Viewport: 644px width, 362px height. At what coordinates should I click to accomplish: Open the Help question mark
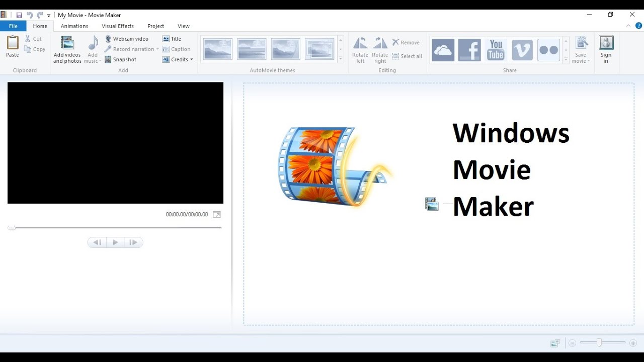click(639, 26)
